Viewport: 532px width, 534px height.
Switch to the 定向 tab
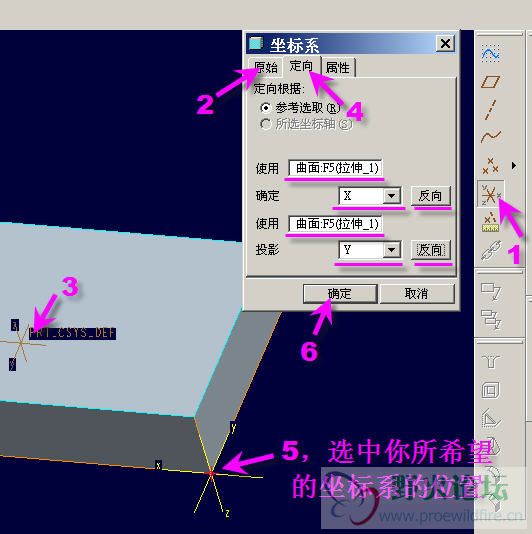[x=301, y=65]
